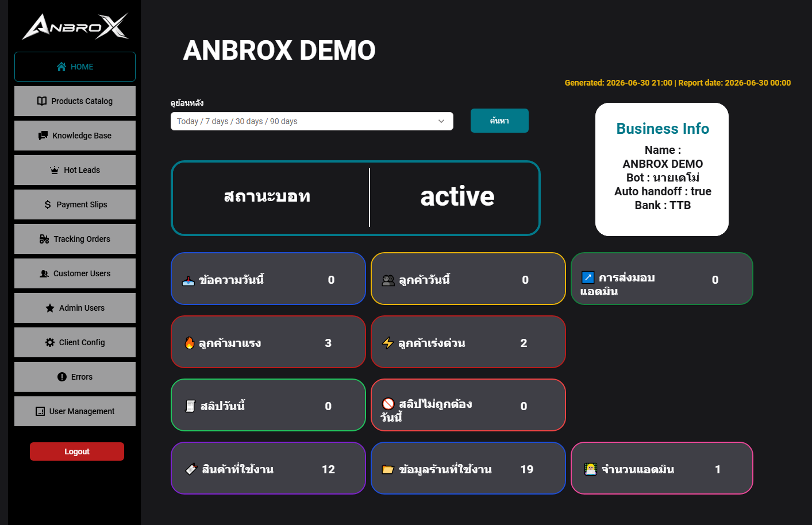
Task: Click the Knowledge Base chat icon
Action: coord(43,136)
